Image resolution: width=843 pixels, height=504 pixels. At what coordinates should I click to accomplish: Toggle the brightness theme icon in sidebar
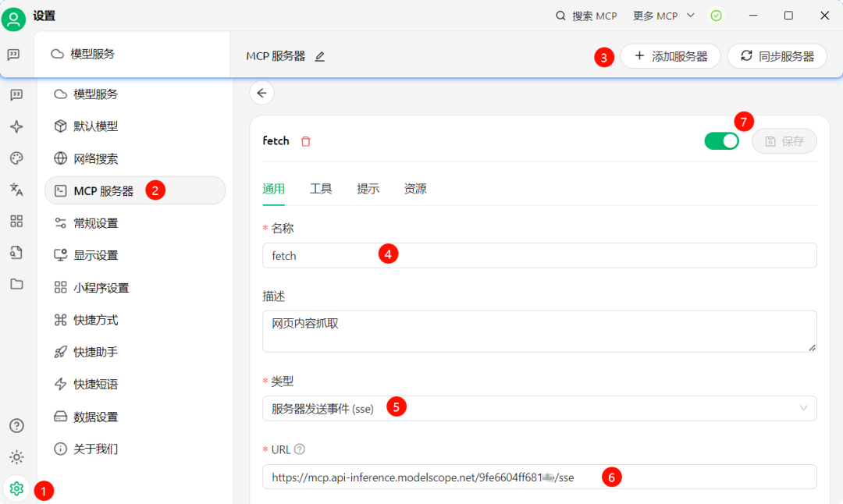pos(16,457)
